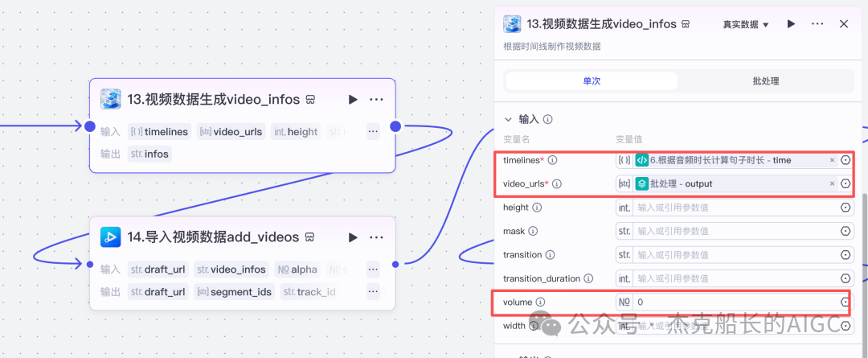Show info tooltip for video_urls
Screen dimensions: 868x358
pos(557,183)
